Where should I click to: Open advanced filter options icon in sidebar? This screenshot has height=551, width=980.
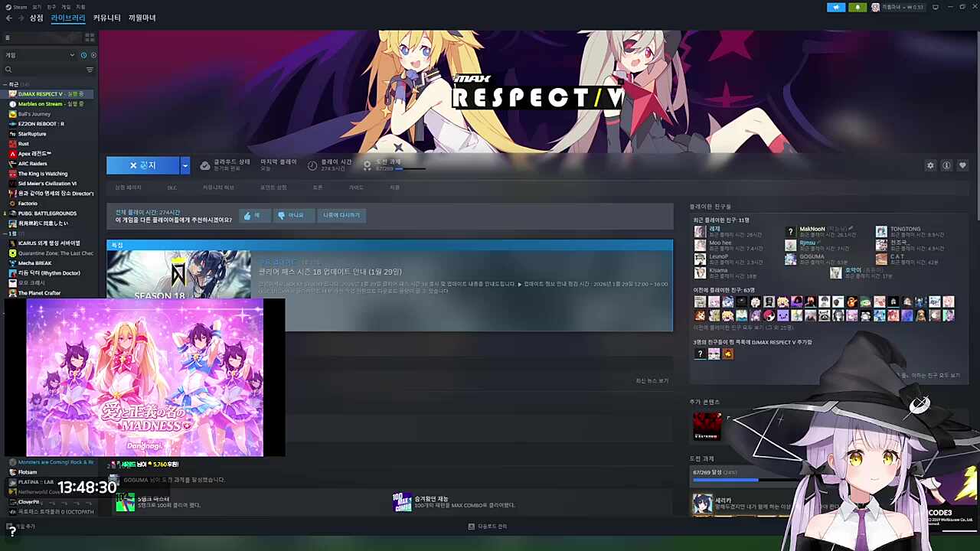click(x=90, y=70)
